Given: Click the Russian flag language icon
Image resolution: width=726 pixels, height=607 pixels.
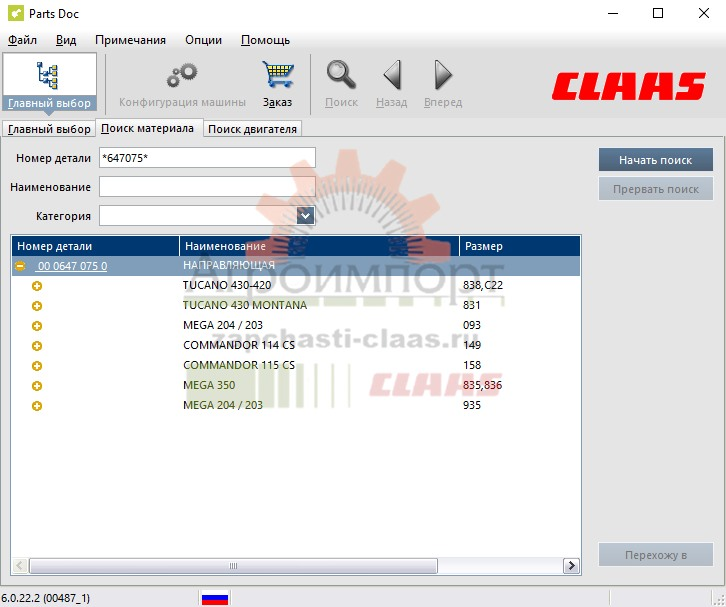Looking at the screenshot, I should click(x=215, y=598).
